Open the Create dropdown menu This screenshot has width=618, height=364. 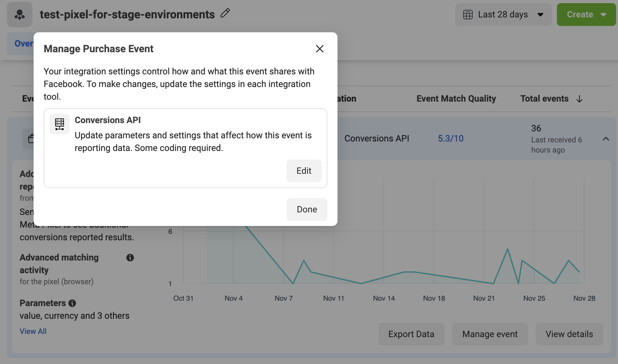[x=586, y=15]
